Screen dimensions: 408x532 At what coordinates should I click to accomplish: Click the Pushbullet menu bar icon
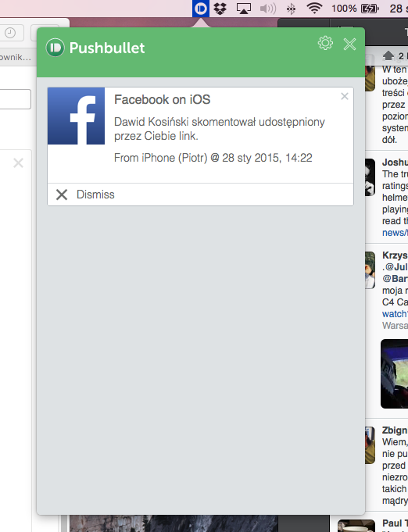[201, 9]
